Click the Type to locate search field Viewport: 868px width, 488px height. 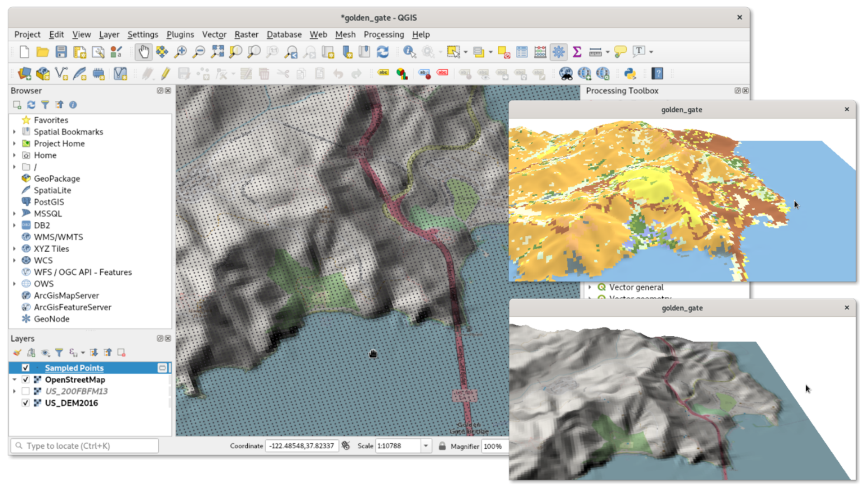pos(85,446)
